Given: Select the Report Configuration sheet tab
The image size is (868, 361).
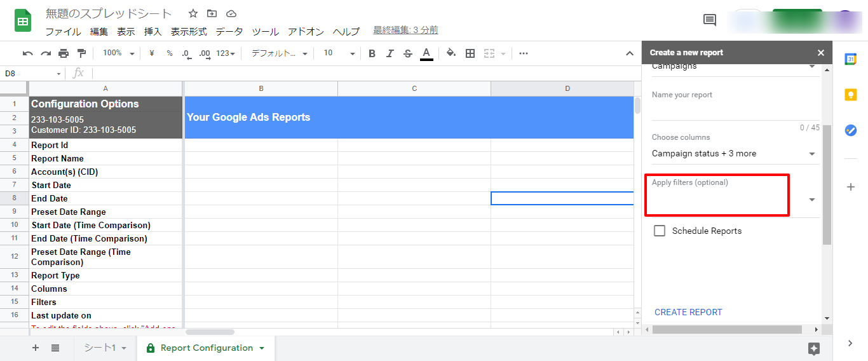Looking at the screenshot, I should click(x=207, y=348).
